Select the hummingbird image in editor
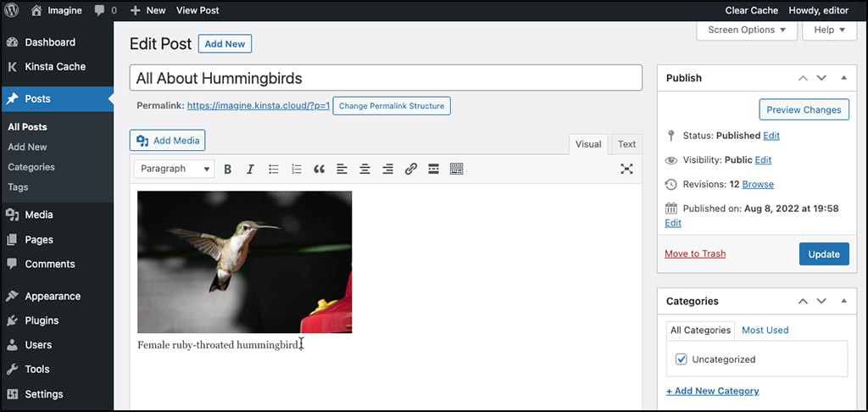Screen dimensions: 868x412 point(244,261)
